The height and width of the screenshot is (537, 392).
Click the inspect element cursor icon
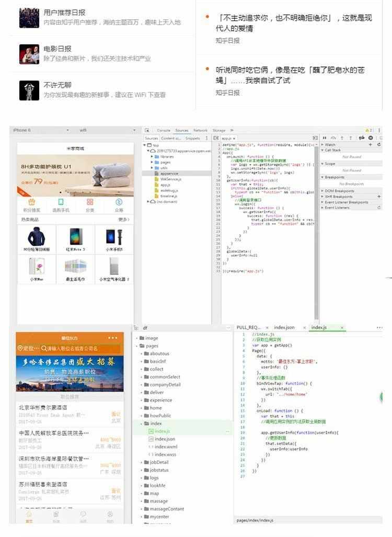pos(147,131)
